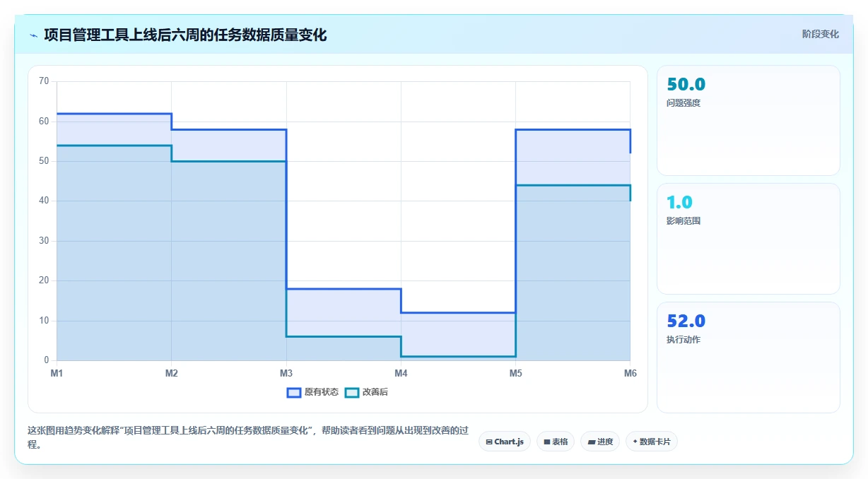Screen dimensions: 868x479
Task: Click the M1 x-axis label
Action: click(x=57, y=374)
